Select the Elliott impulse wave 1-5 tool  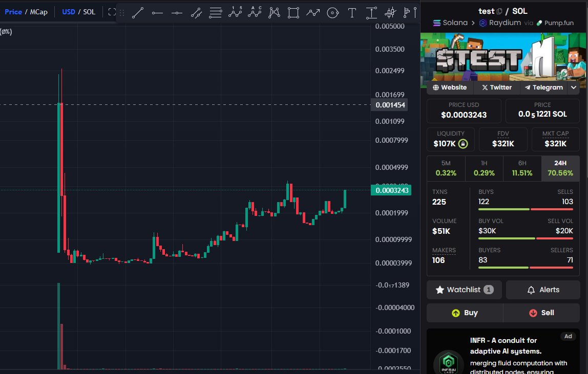pos(235,13)
